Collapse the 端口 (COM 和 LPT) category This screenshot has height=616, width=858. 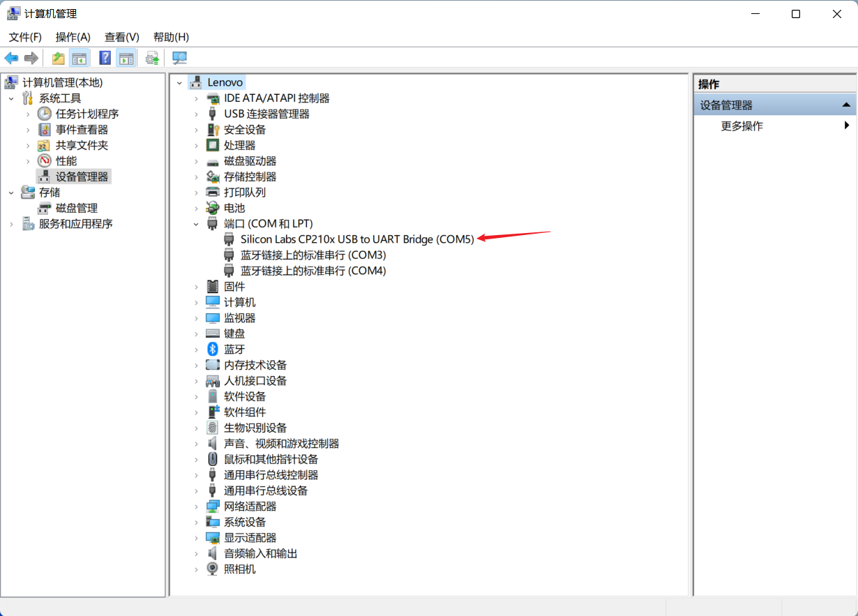(x=197, y=224)
